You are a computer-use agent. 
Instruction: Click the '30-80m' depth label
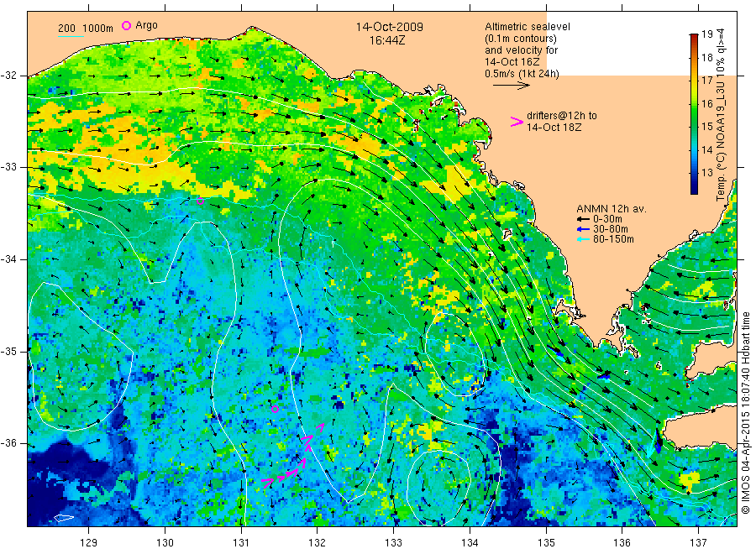pos(611,229)
